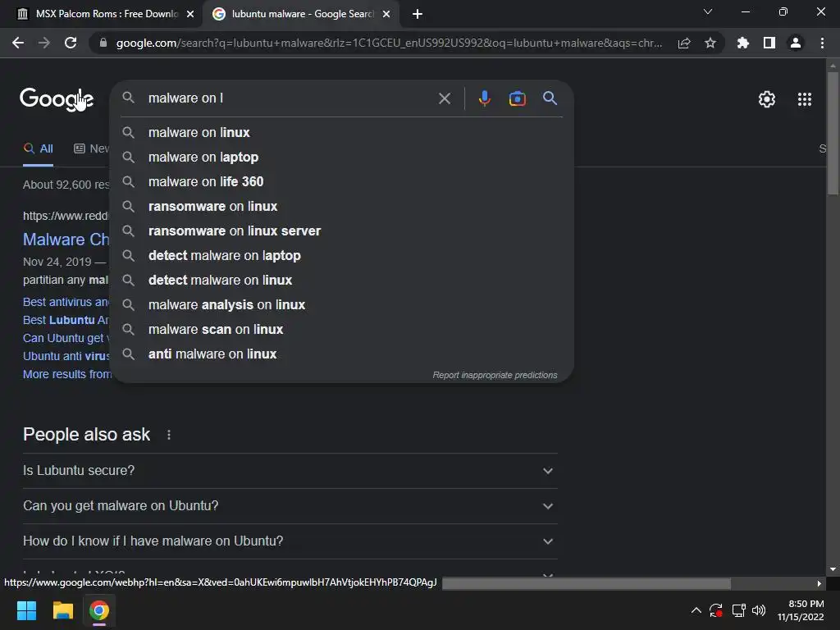Choose suggestion 'ransomware on linux'
The width and height of the screenshot is (840, 630).
(342, 206)
